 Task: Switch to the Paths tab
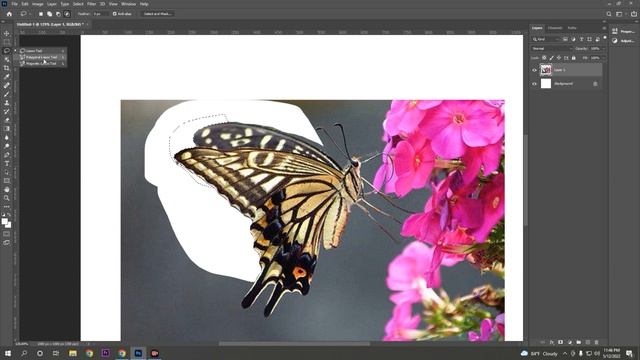572,28
